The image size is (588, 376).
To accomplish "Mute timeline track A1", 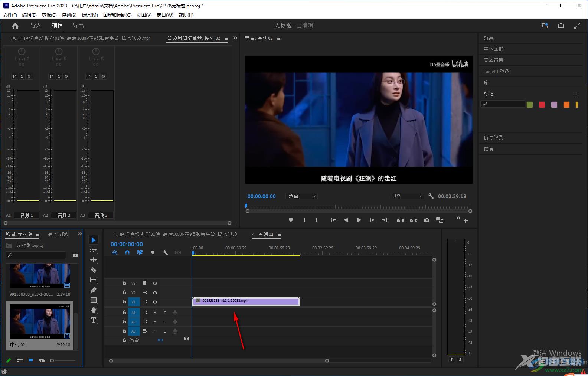I will pyautogui.click(x=155, y=313).
